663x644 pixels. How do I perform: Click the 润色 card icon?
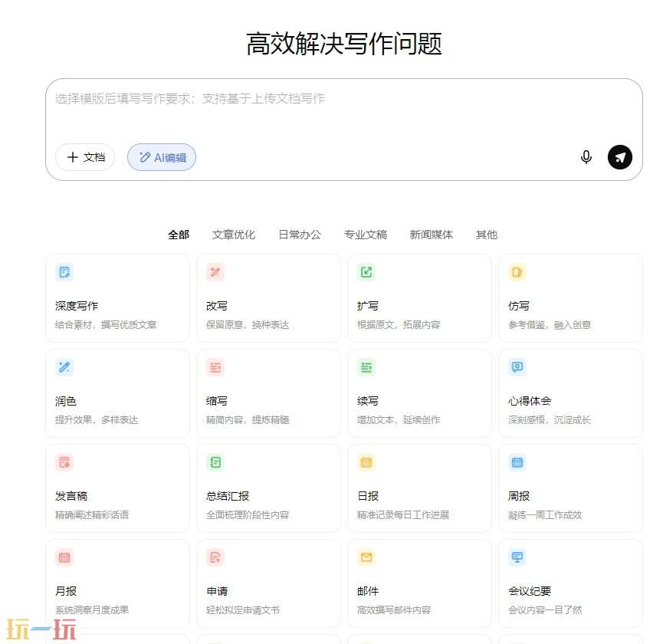(x=64, y=367)
